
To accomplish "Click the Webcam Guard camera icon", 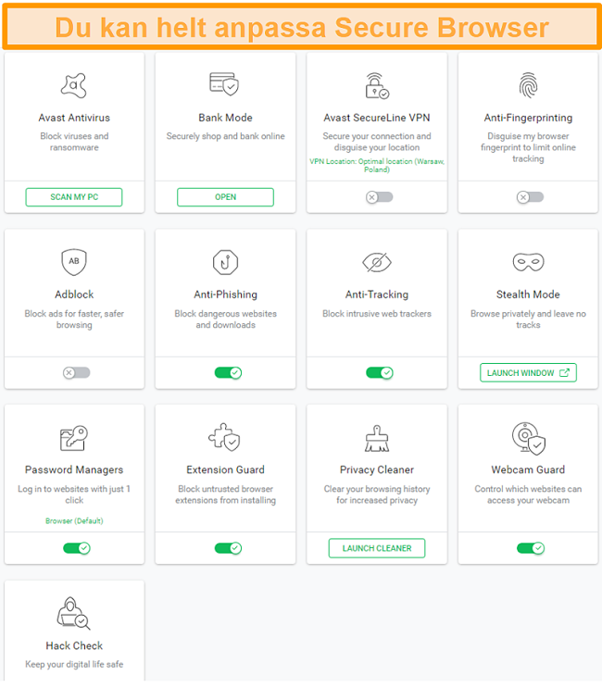I will (528, 438).
